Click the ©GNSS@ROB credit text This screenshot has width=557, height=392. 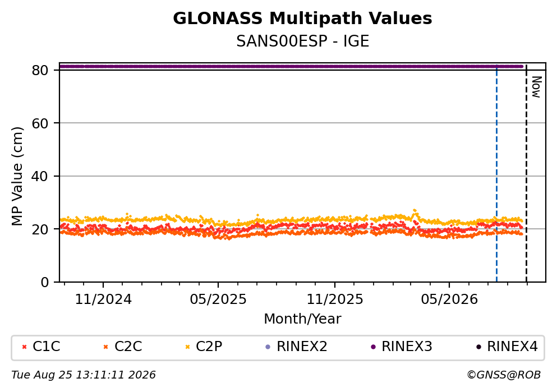[504, 375]
